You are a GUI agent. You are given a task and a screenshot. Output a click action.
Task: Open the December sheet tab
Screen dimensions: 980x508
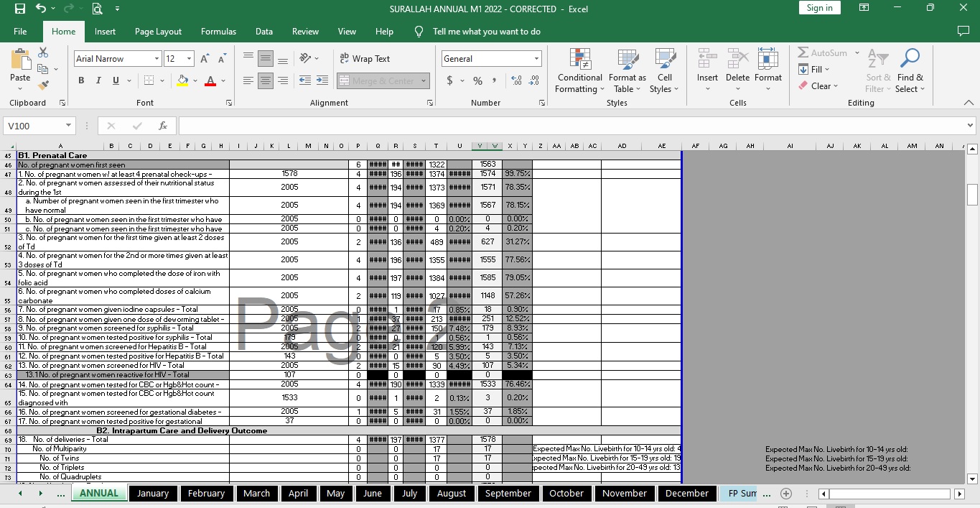[687, 494]
